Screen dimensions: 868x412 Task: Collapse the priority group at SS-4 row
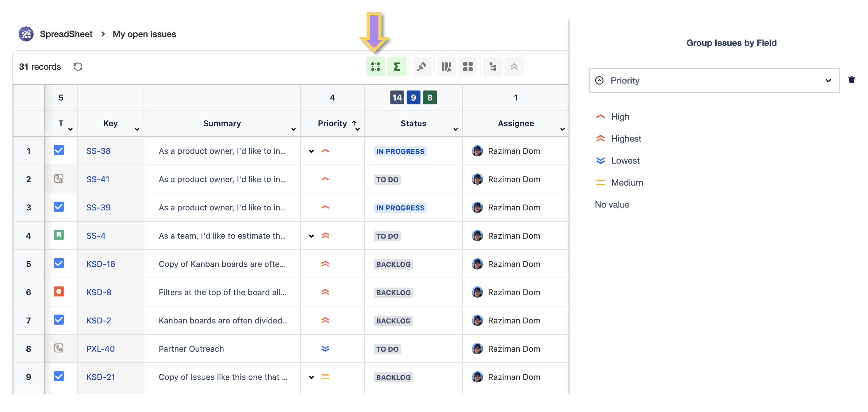tap(311, 236)
